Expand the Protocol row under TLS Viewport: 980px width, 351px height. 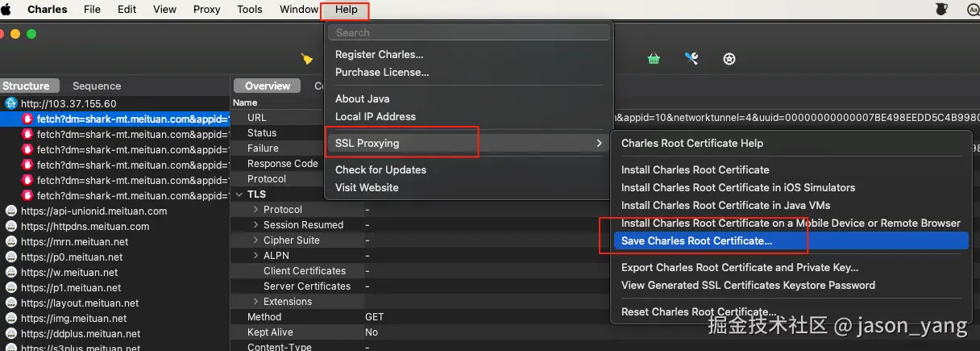(256, 210)
